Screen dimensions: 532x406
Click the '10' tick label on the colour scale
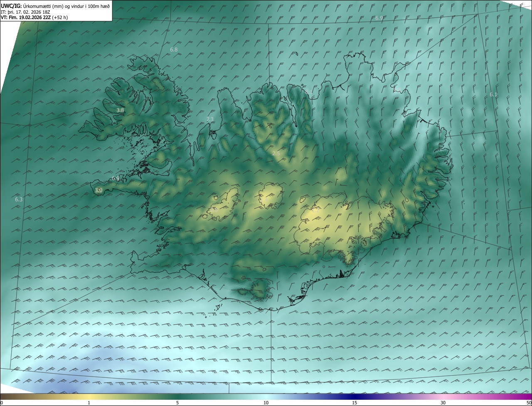[266, 403]
